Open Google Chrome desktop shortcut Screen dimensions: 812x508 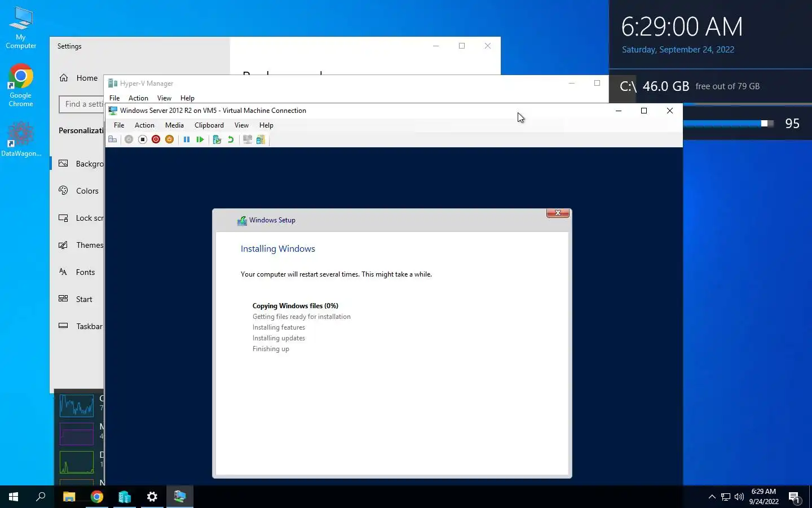click(21, 86)
